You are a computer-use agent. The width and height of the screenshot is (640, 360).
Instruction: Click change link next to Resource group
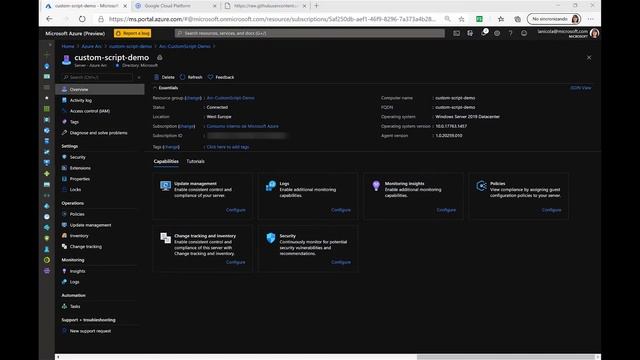click(193, 98)
